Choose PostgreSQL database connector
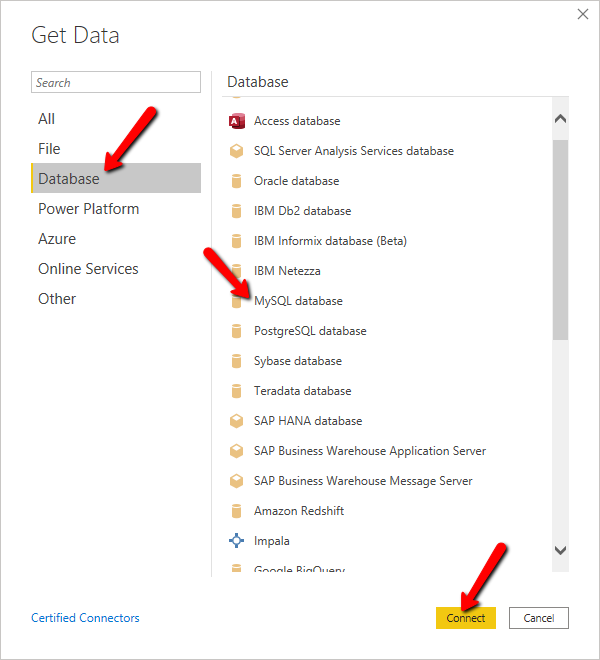Image resolution: width=600 pixels, height=660 pixels. [387, 331]
